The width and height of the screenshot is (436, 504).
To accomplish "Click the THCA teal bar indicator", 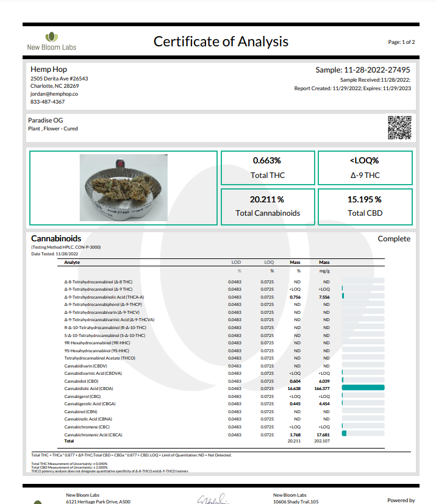I will 343,296.
